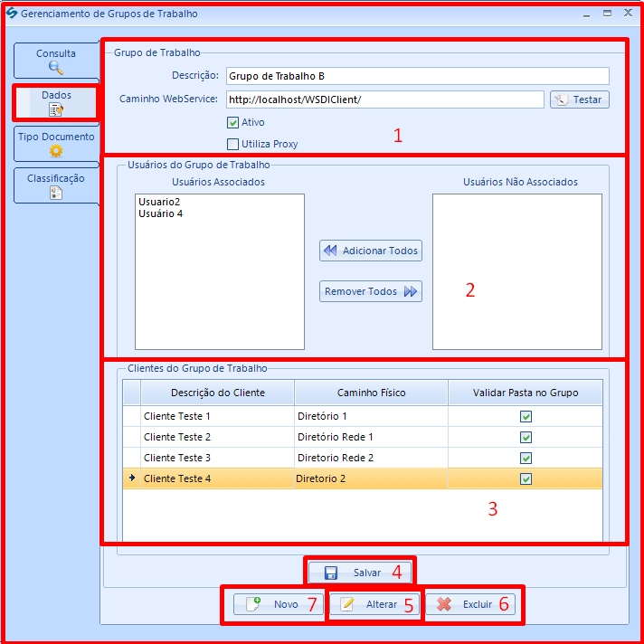644x644 pixels.
Task: Click the floppy disk icon on Salvar
Action: point(331,573)
